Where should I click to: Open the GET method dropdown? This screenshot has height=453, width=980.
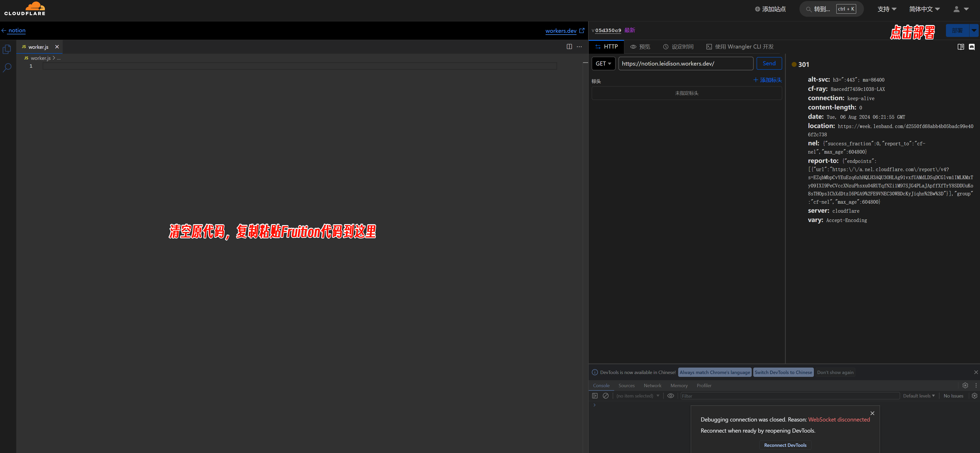pos(603,63)
